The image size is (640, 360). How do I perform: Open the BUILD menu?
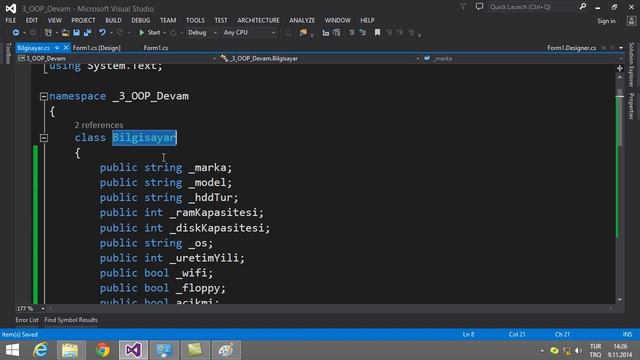[113, 20]
